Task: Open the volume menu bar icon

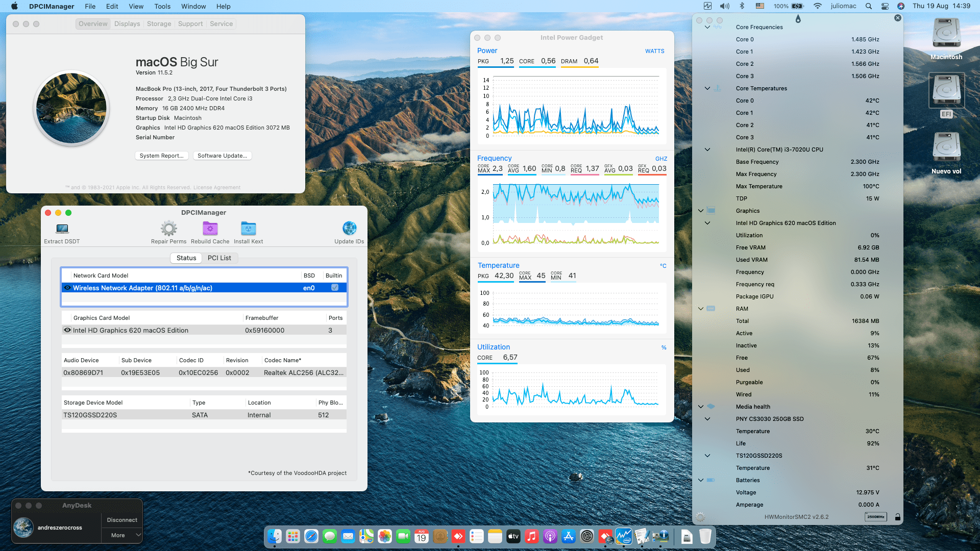Action: point(725,6)
